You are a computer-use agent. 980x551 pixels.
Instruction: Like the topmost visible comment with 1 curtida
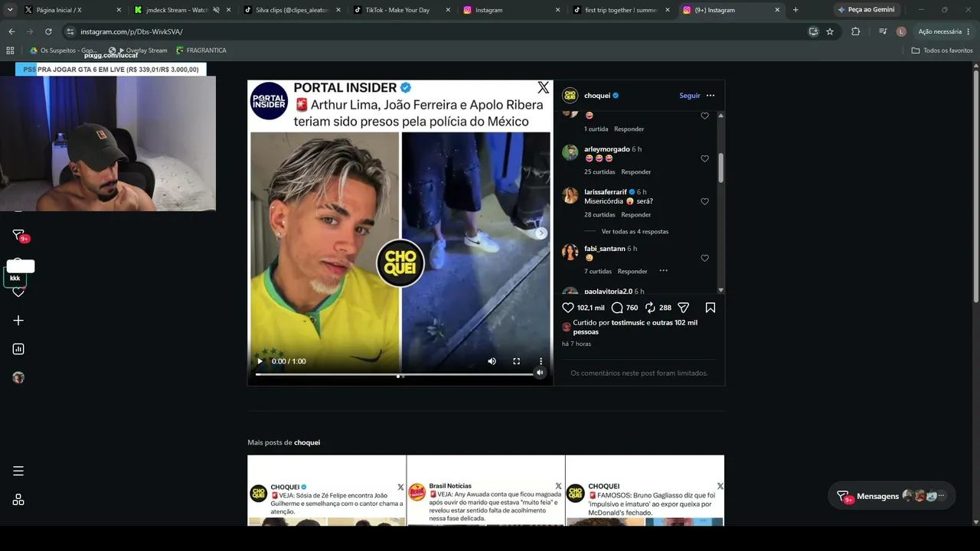pos(704,116)
